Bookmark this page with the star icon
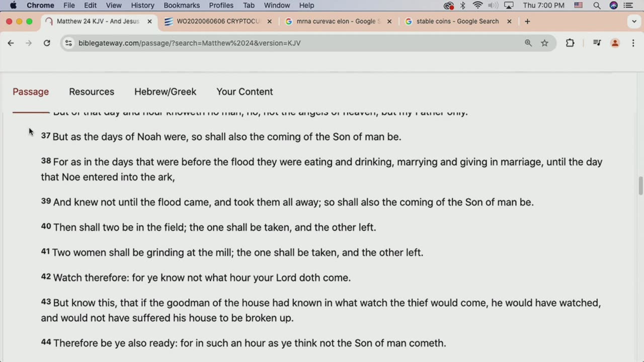 click(544, 43)
